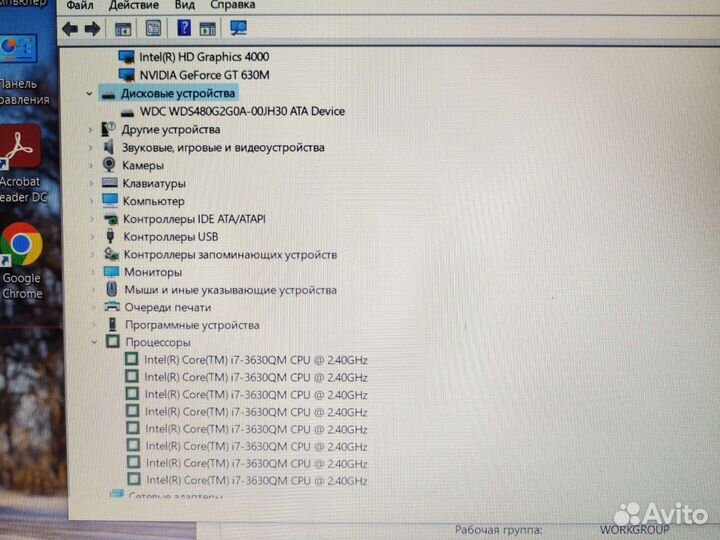The width and height of the screenshot is (720, 540).
Task: Select WDC WDS480G2G0A-00JH30 ATA Device
Action: click(242, 112)
